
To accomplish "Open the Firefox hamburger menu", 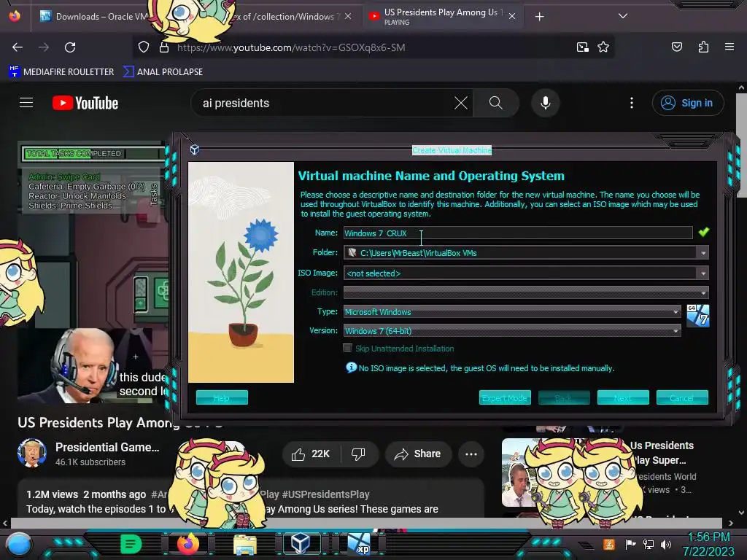I will [x=729, y=47].
